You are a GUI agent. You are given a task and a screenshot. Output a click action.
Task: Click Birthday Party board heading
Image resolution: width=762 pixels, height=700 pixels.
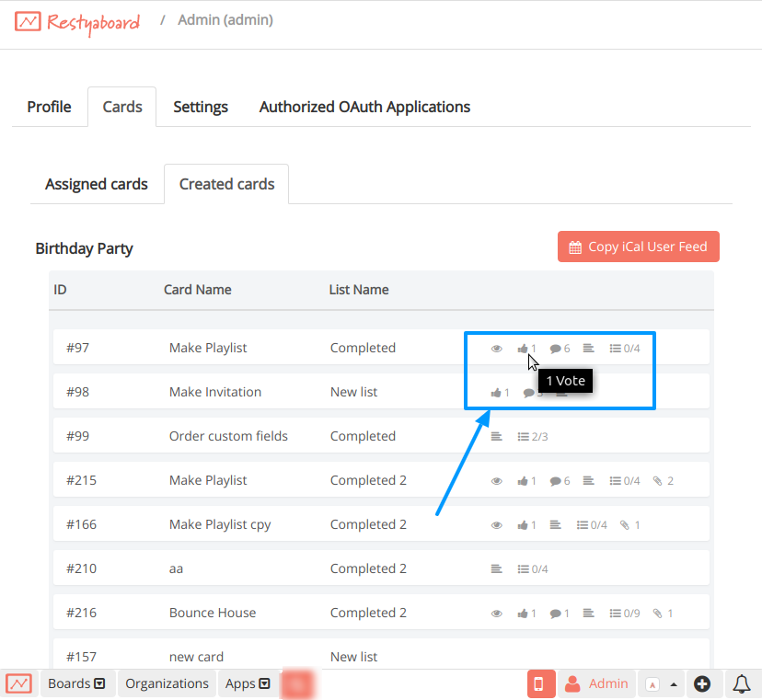point(84,248)
